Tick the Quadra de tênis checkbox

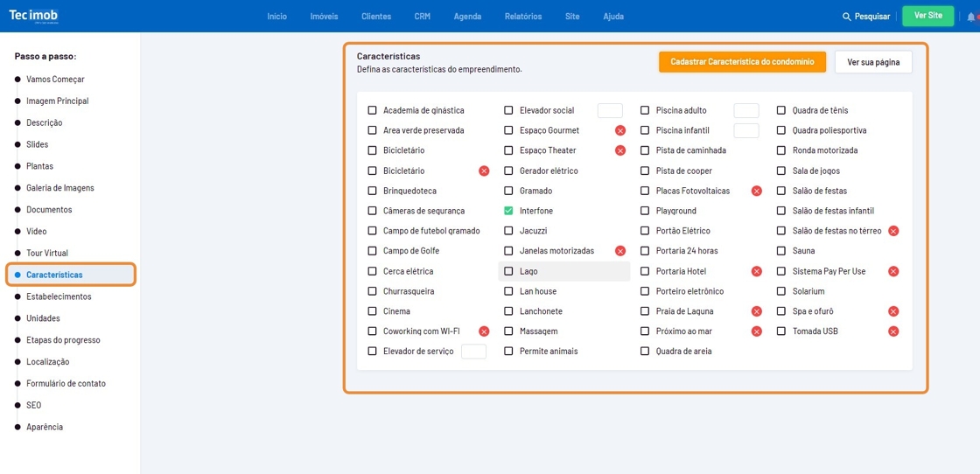click(x=781, y=110)
